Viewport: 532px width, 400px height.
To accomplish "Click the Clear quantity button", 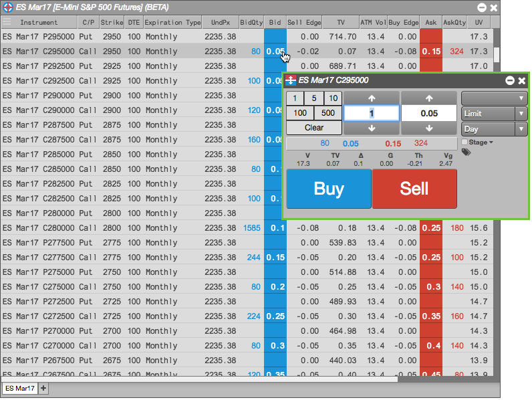I will point(314,128).
